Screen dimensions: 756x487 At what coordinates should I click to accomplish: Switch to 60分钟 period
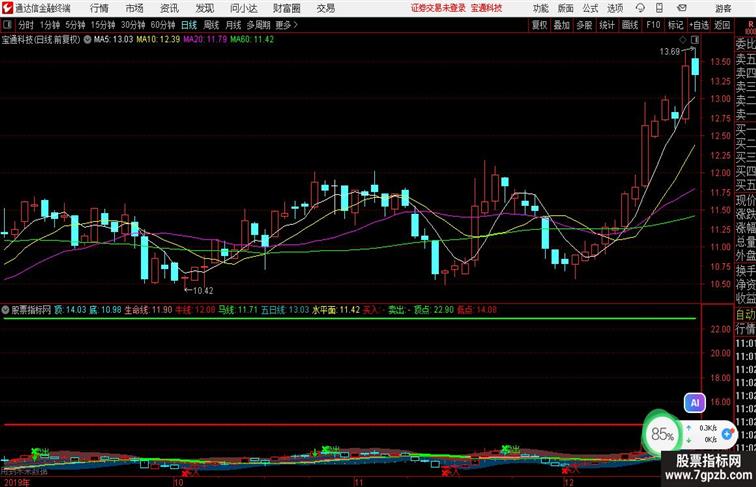[x=163, y=25]
